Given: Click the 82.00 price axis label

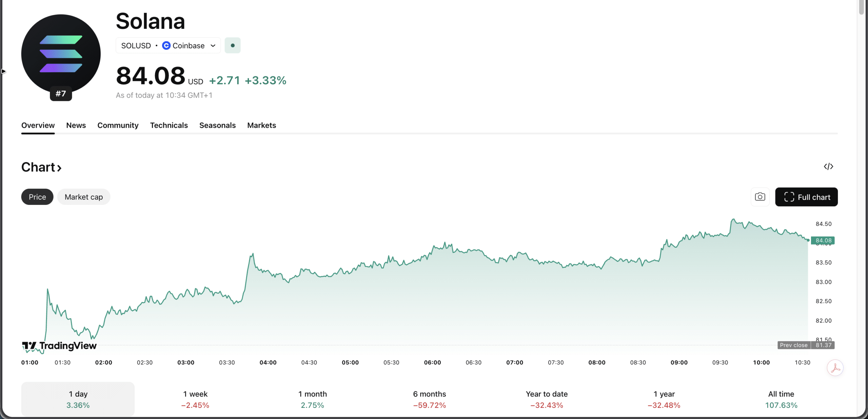Looking at the screenshot, I should coord(824,320).
